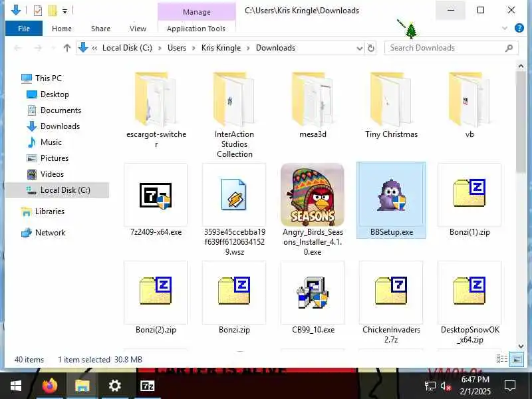Click the scroll down arrow
Screen dimensions: 532x399
point(521,346)
